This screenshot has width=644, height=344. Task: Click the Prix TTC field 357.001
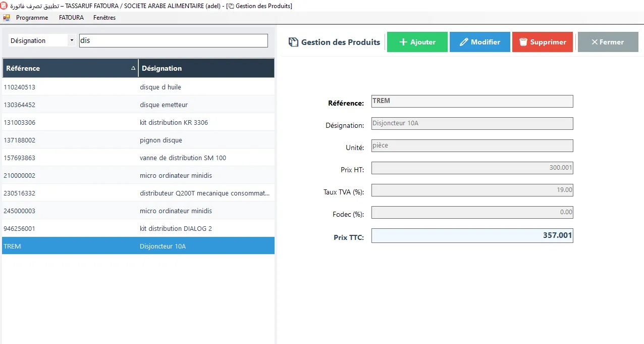click(472, 235)
